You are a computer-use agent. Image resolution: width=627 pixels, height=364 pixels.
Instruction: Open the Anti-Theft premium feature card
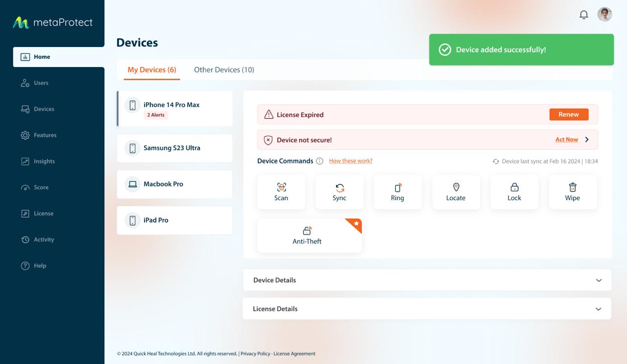(309, 235)
